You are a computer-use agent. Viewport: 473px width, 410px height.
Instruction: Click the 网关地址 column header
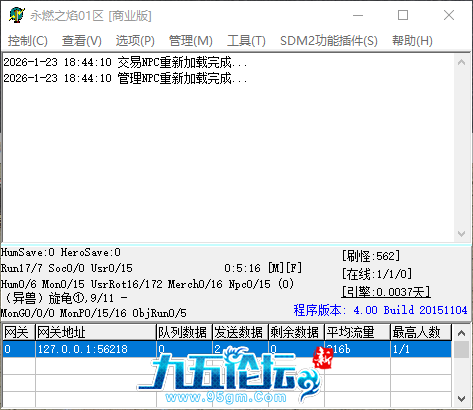[x=96, y=332]
